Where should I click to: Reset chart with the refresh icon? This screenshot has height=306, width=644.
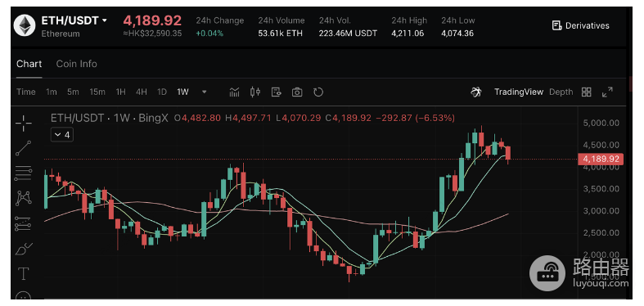pos(318,92)
